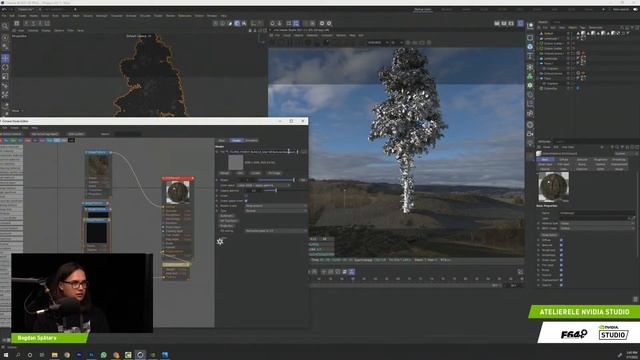Switch to the Diffuse tab in material attributes

click(564, 160)
